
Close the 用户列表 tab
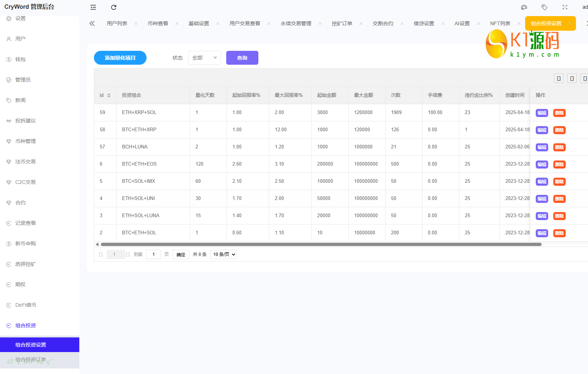(136, 23)
